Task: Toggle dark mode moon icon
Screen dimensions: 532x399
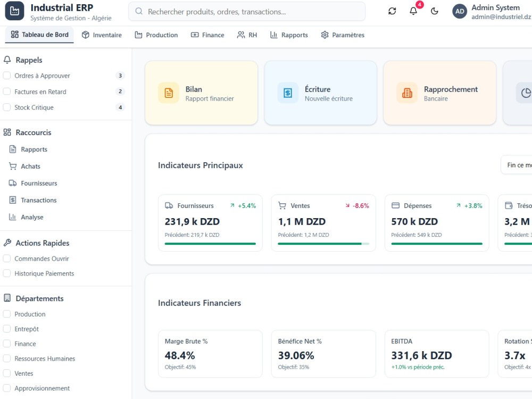Action: 435,11
